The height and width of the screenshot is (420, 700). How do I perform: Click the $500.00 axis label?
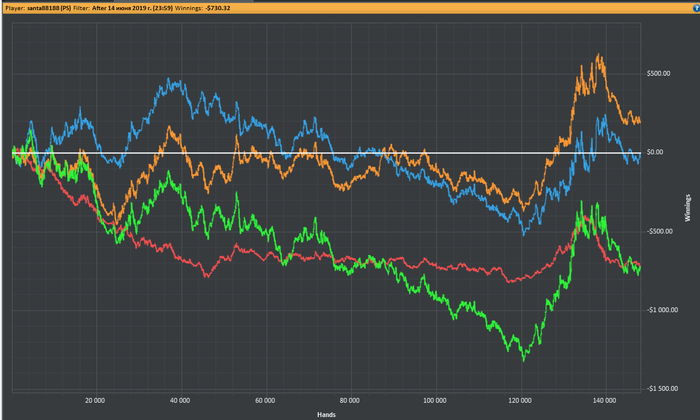pos(658,74)
